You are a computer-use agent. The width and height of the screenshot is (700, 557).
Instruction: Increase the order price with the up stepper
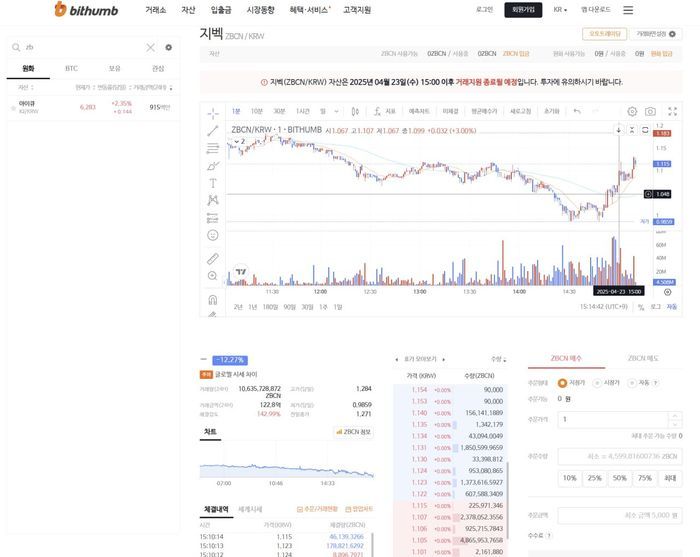(675, 415)
